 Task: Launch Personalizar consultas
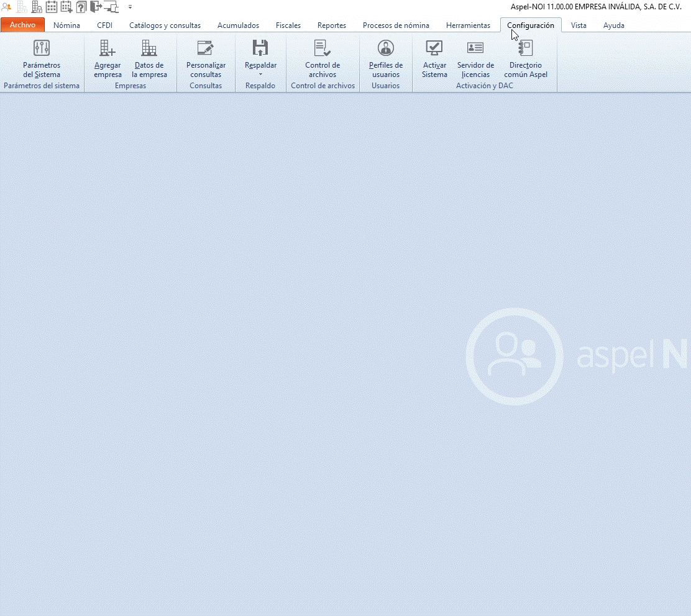[x=205, y=59]
